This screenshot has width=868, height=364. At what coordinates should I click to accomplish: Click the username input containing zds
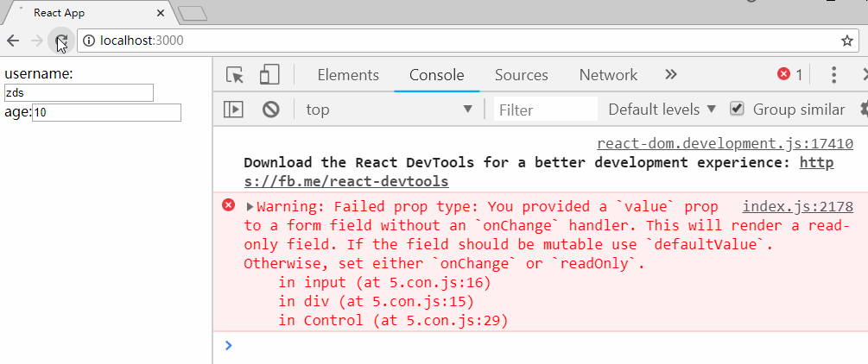(x=79, y=93)
